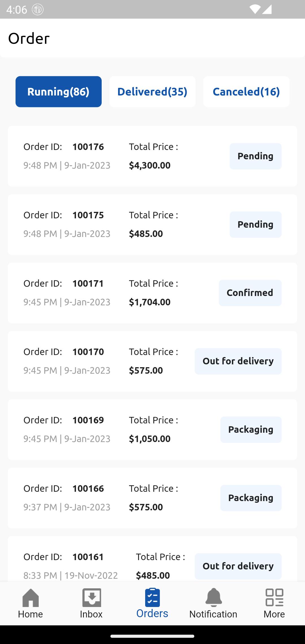The height and width of the screenshot is (644, 305).
Task: Open order ID 100171 priced $1,704.00
Action: point(152,293)
